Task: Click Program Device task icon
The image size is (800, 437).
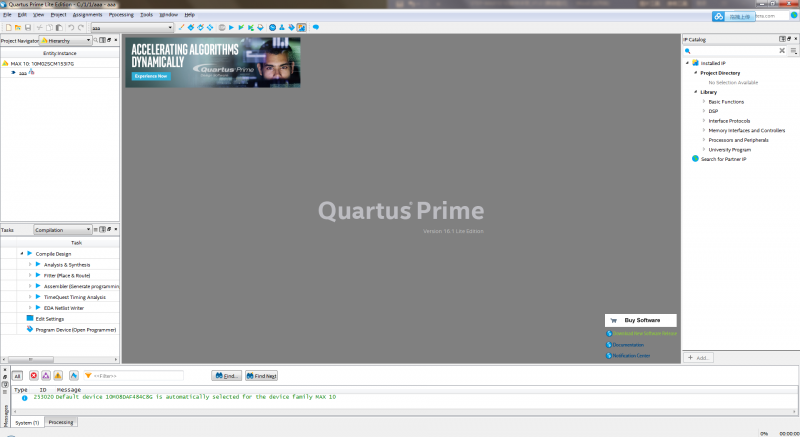Action: [30, 329]
